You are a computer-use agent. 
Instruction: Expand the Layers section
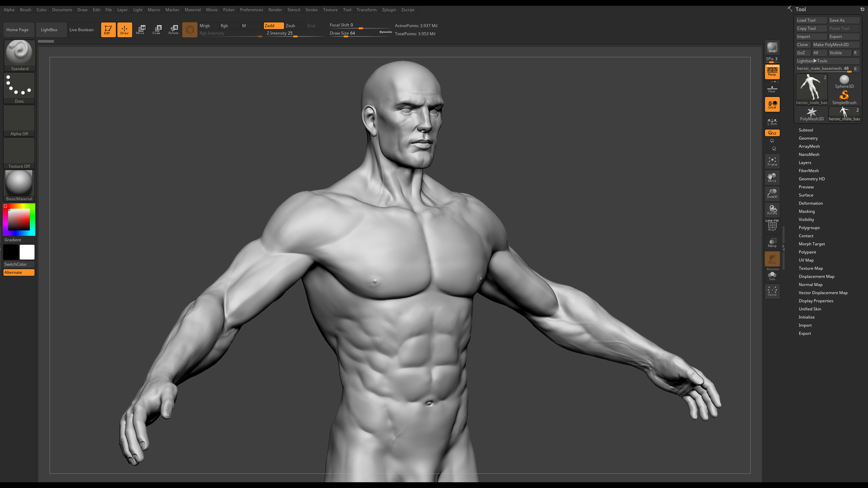pyautogui.click(x=805, y=163)
